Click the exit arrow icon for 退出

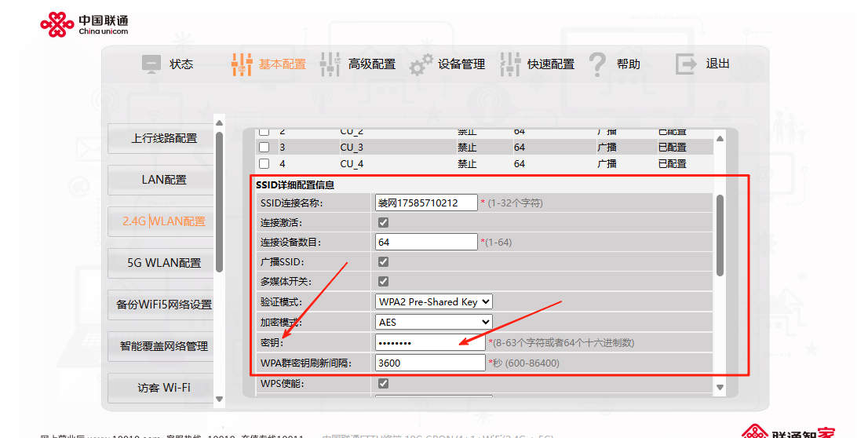[686, 64]
